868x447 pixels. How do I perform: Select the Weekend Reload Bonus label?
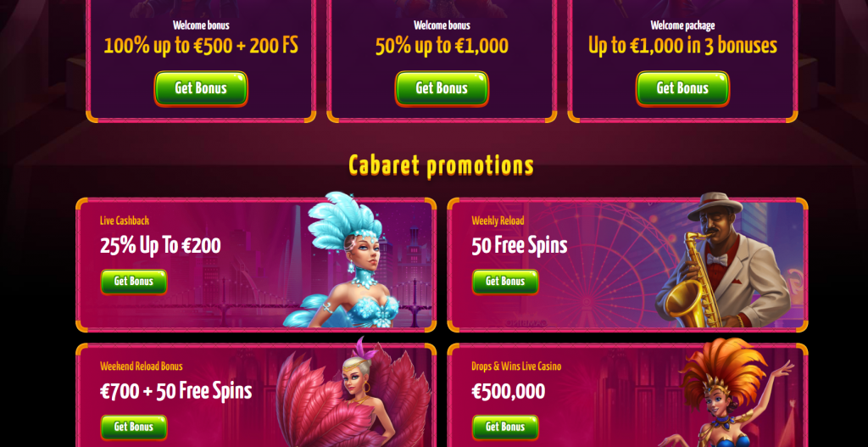pyautogui.click(x=142, y=366)
